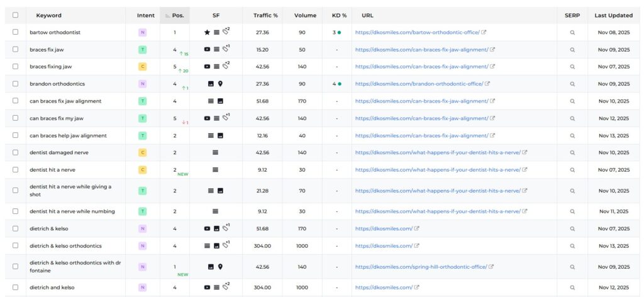This screenshot has width=644, height=297.
Task: Open SERP magnifier for braces fix jaw
Action: pos(572,50)
